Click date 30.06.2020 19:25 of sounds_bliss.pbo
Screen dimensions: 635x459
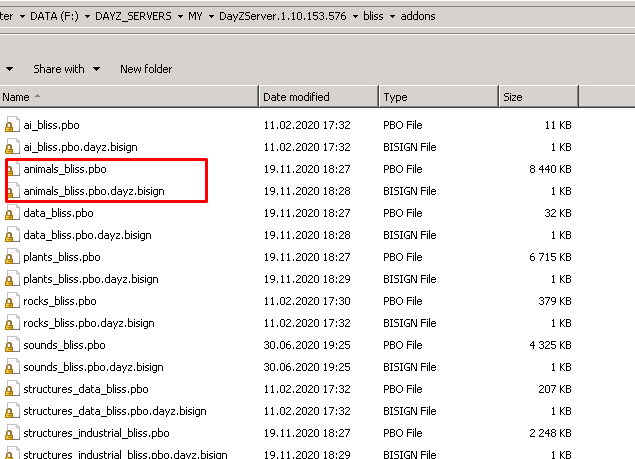pyautogui.click(x=307, y=345)
